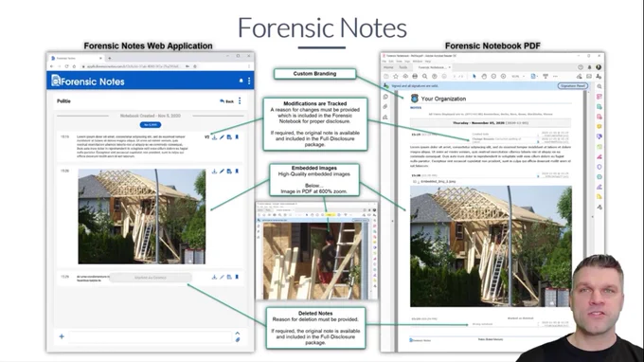Delete the 15:26 image note
644x362 pixels.
point(237,172)
